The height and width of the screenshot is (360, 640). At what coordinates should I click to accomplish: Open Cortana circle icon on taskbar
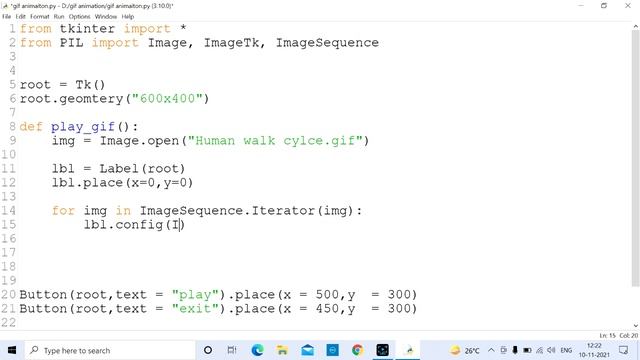(208, 350)
